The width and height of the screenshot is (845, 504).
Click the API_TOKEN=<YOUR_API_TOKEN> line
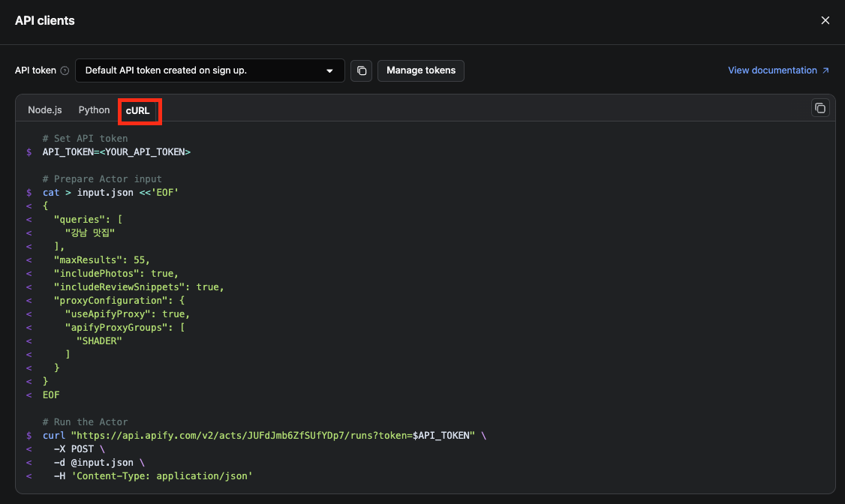(116, 151)
